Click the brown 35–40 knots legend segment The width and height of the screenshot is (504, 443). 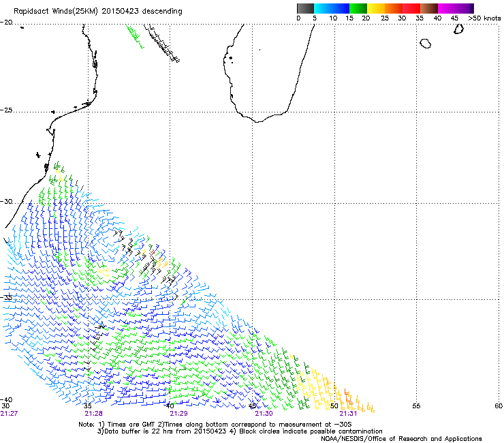coord(429,8)
